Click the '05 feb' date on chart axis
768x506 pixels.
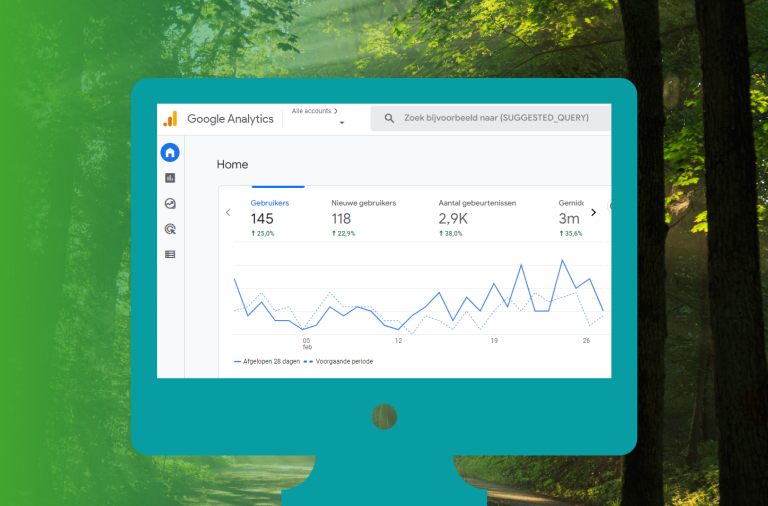coord(307,343)
